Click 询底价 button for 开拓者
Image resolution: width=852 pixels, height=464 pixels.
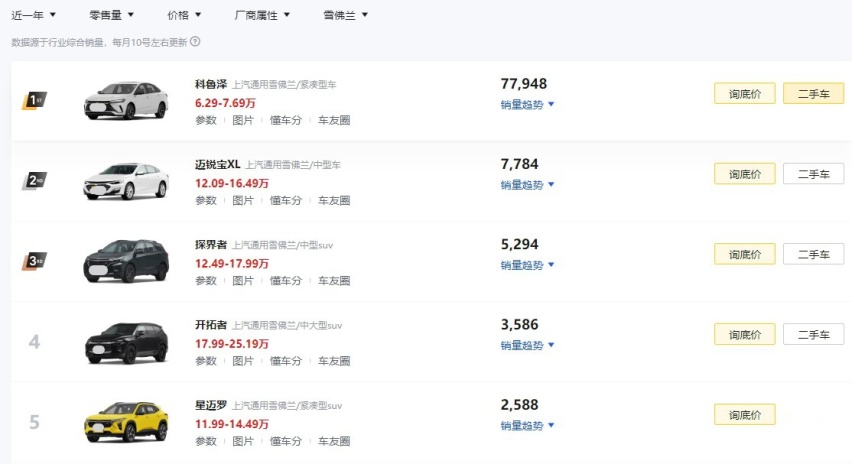coord(744,334)
